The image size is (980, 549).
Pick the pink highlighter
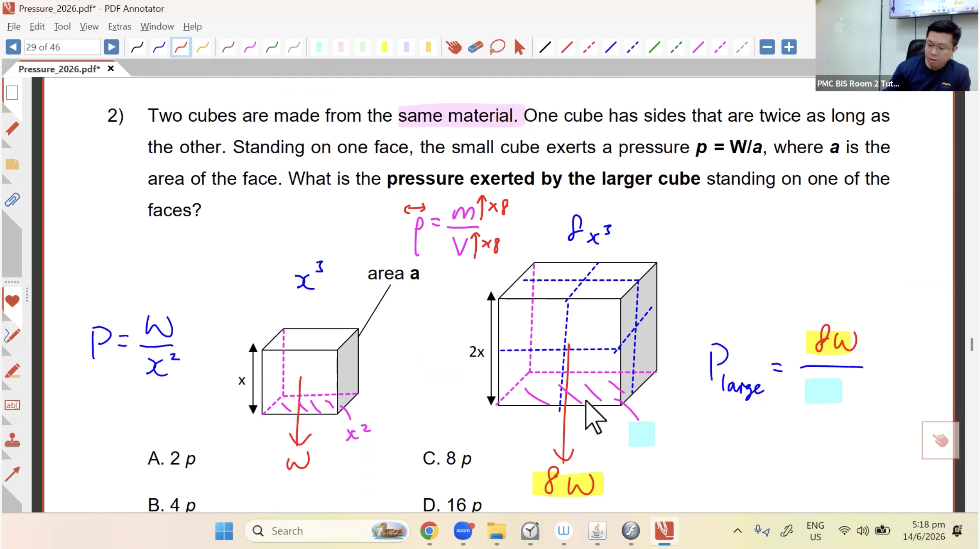(x=341, y=47)
